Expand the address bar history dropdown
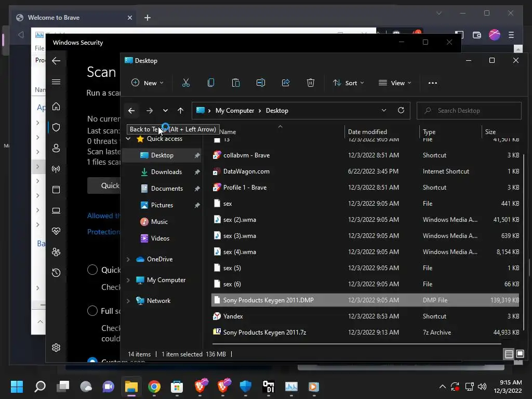The image size is (532, 399). click(384, 110)
